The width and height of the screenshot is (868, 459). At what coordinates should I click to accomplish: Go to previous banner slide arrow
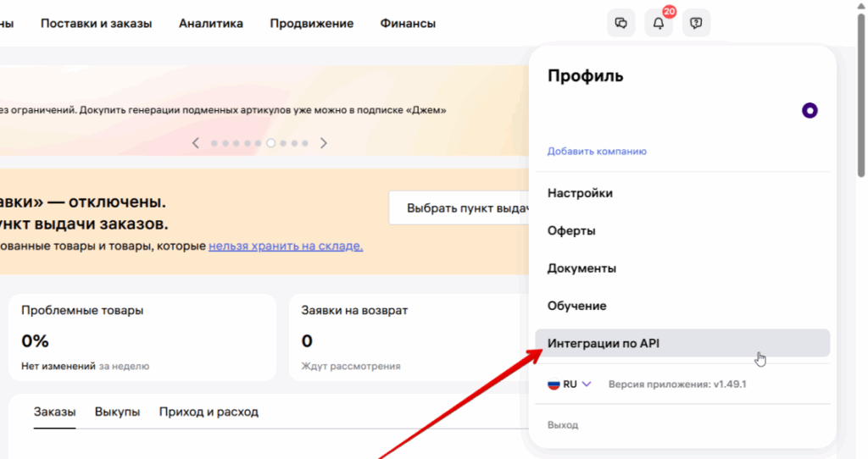click(196, 143)
